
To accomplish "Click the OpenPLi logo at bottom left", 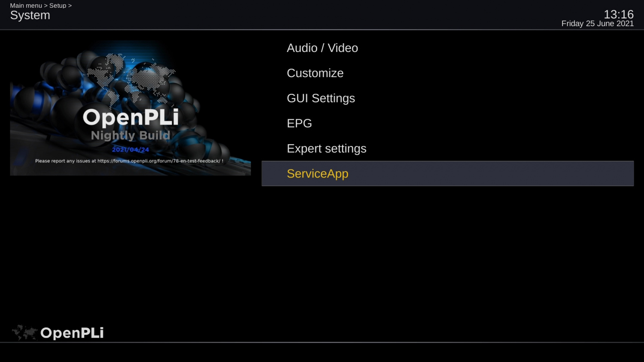I will click(58, 333).
